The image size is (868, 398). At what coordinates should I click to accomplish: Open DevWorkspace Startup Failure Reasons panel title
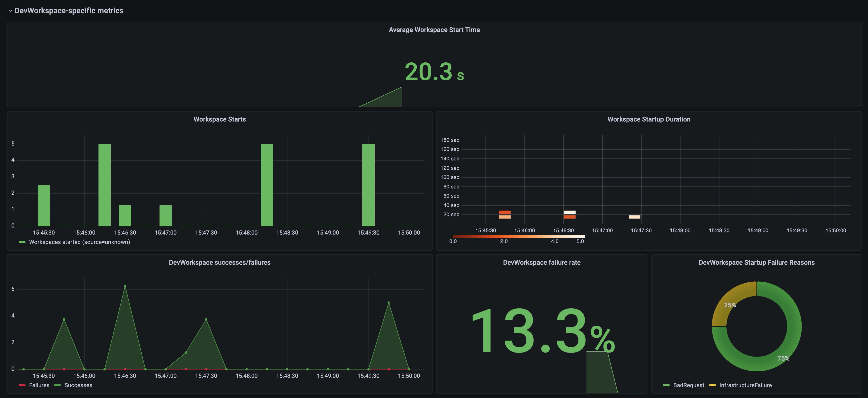click(757, 262)
